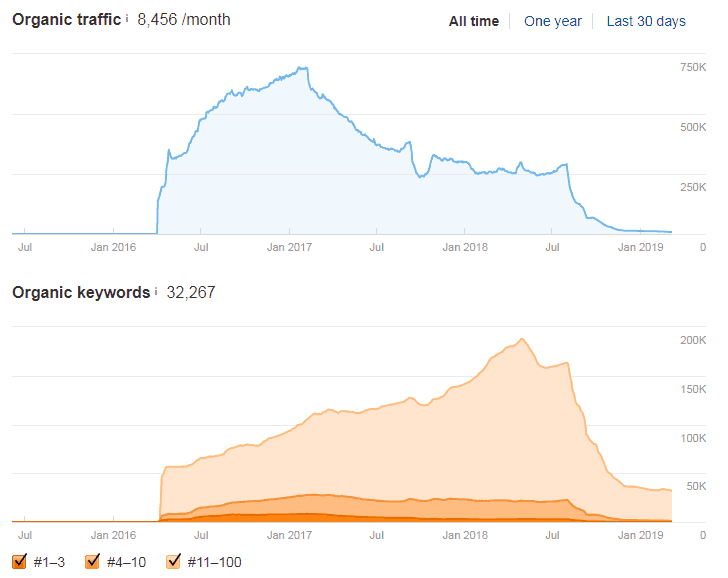Click the organic traffic line's highest peak
The height and width of the screenshot is (578, 728).
pyautogui.click(x=305, y=68)
